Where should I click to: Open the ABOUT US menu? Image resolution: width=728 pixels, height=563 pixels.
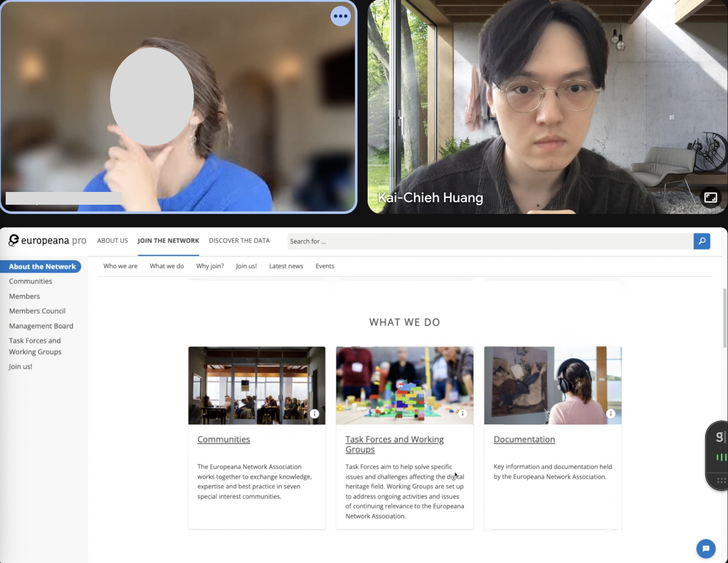[x=112, y=241]
